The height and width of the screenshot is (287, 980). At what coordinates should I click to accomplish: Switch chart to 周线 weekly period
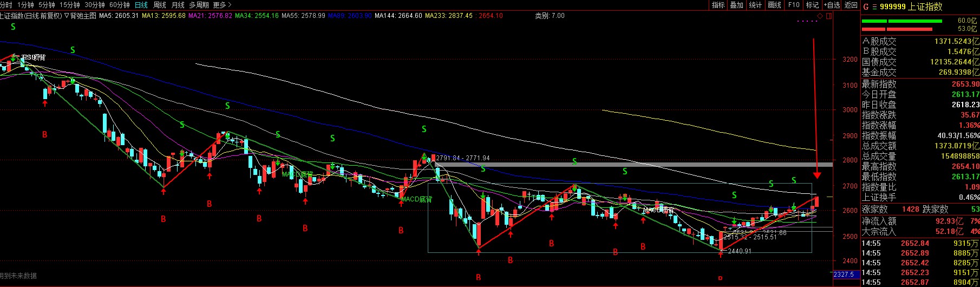pyautogui.click(x=160, y=5)
